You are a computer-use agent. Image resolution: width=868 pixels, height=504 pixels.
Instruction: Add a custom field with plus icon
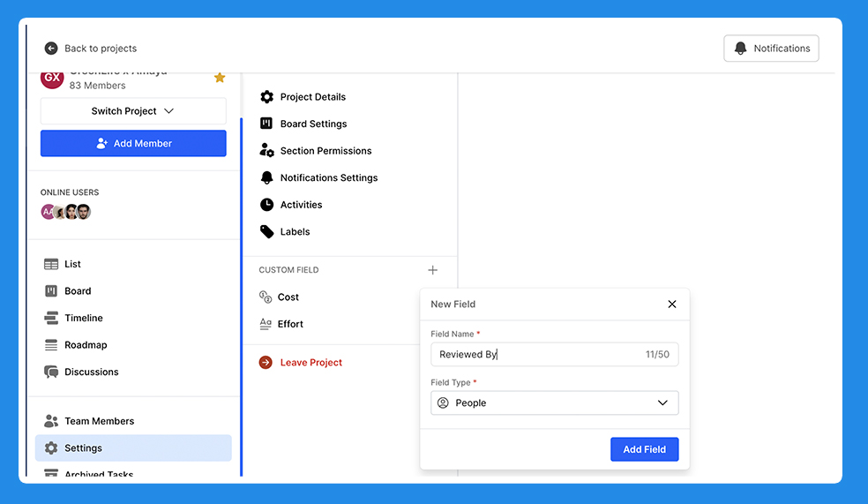433,270
